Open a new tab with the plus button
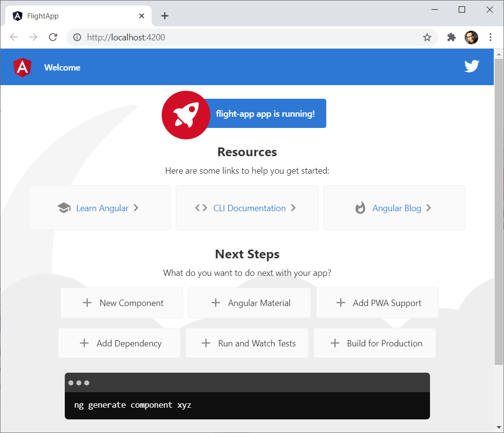 tap(165, 16)
